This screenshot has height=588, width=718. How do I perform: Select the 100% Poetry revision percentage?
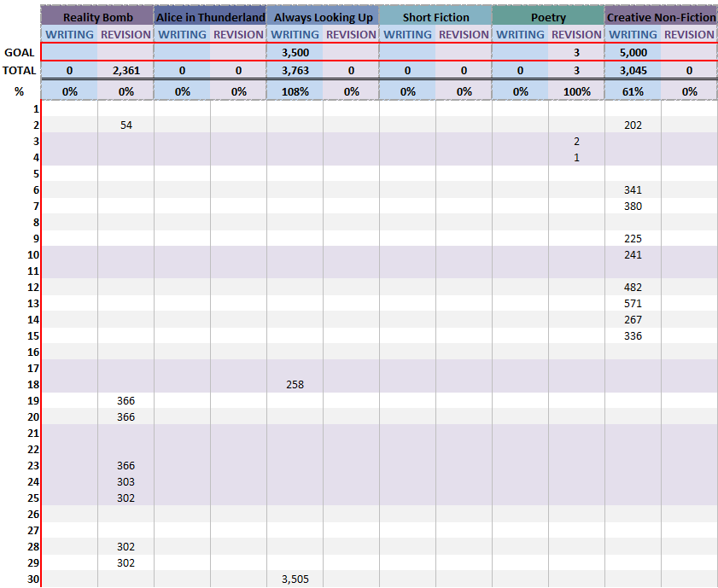coord(576,90)
